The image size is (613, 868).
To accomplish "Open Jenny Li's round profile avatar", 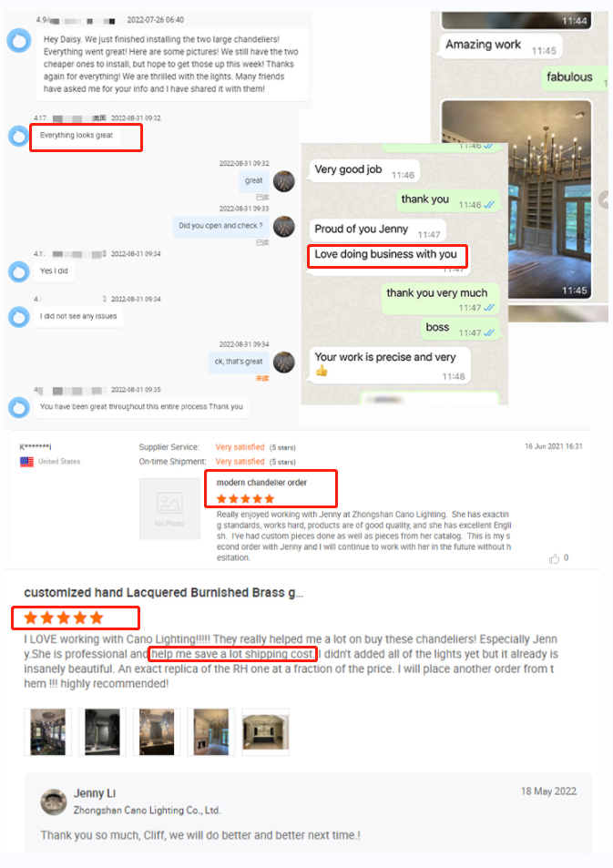I will pyautogui.click(x=54, y=802).
